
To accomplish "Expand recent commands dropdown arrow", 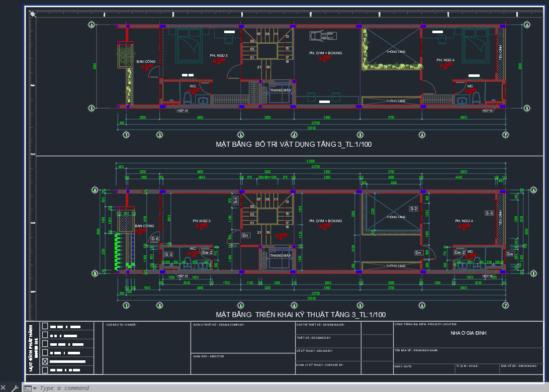I will [x=34, y=388].
